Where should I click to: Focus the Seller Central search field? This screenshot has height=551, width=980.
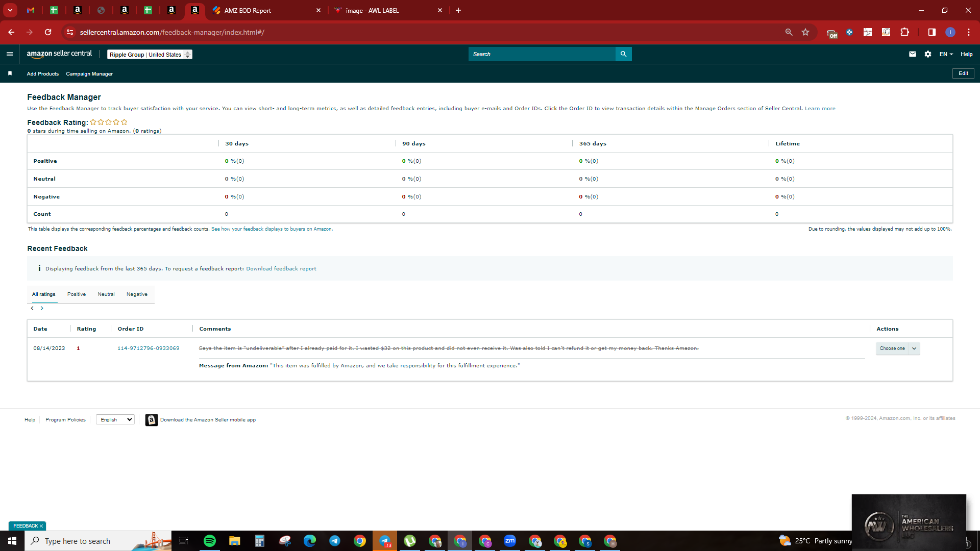(542, 54)
